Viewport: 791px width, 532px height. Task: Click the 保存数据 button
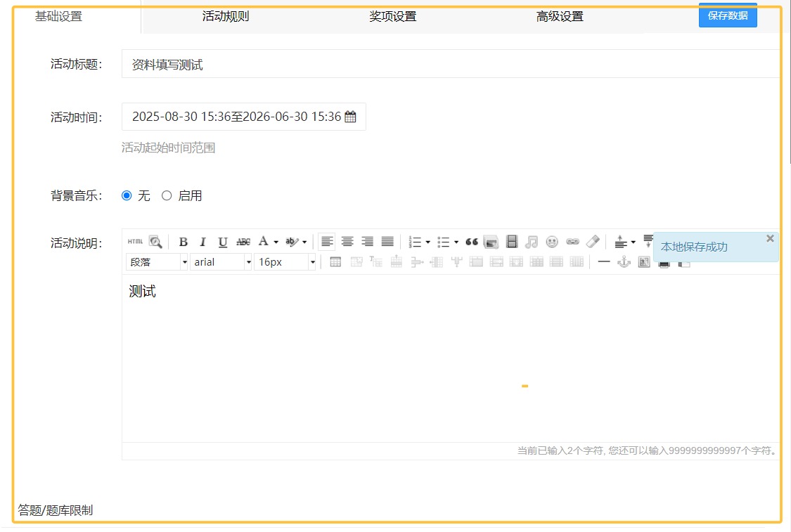(728, 15)
